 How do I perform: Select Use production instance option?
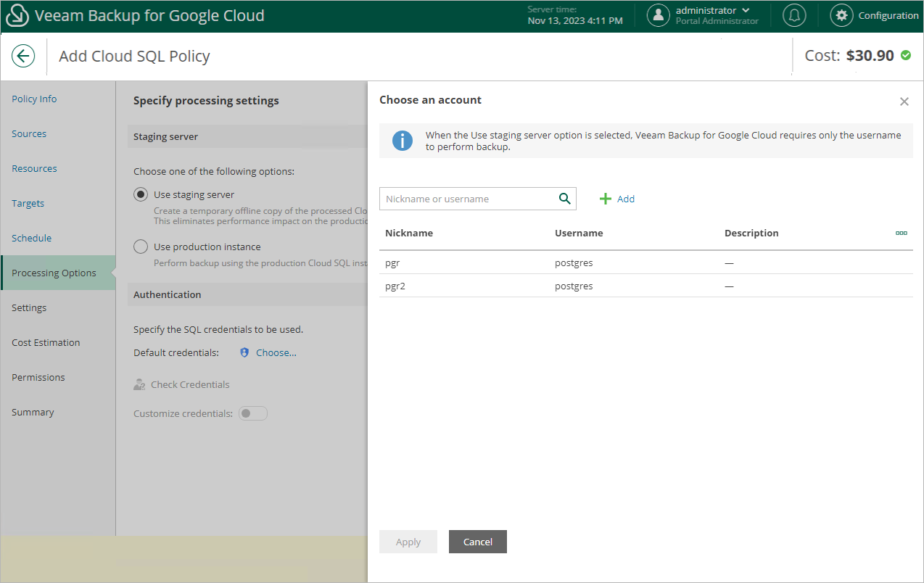[141, 247]
